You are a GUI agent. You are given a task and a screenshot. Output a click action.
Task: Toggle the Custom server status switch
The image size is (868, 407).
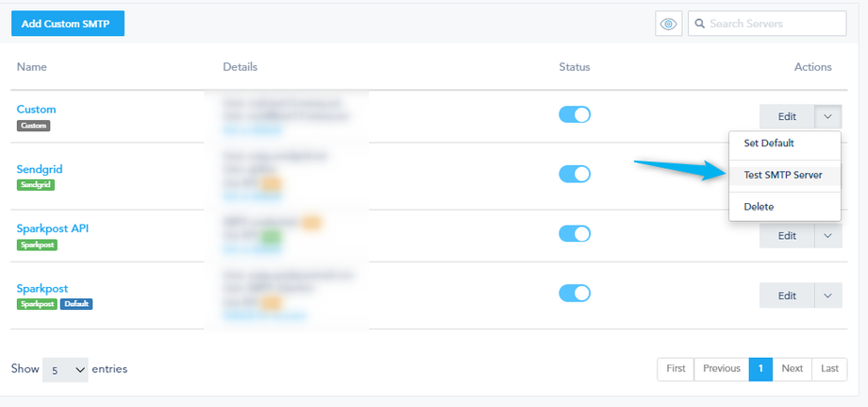point(575,114)
